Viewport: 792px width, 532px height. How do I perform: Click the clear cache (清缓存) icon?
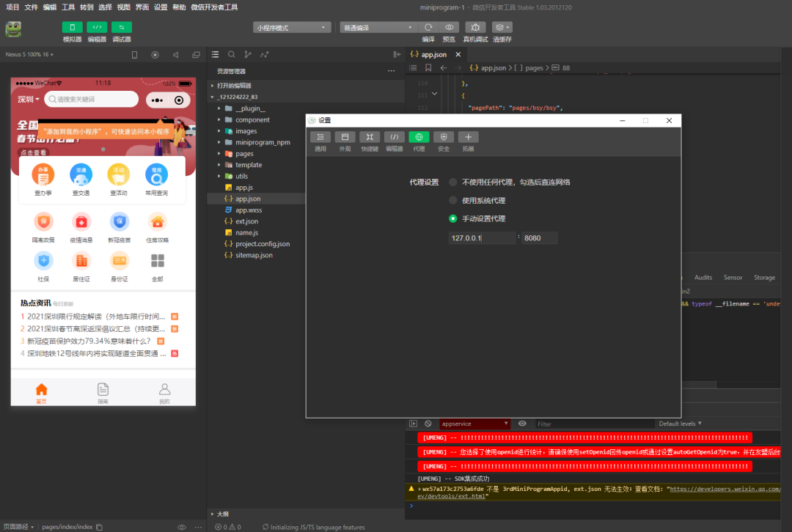pyautogui.click(x=502, y=27)
